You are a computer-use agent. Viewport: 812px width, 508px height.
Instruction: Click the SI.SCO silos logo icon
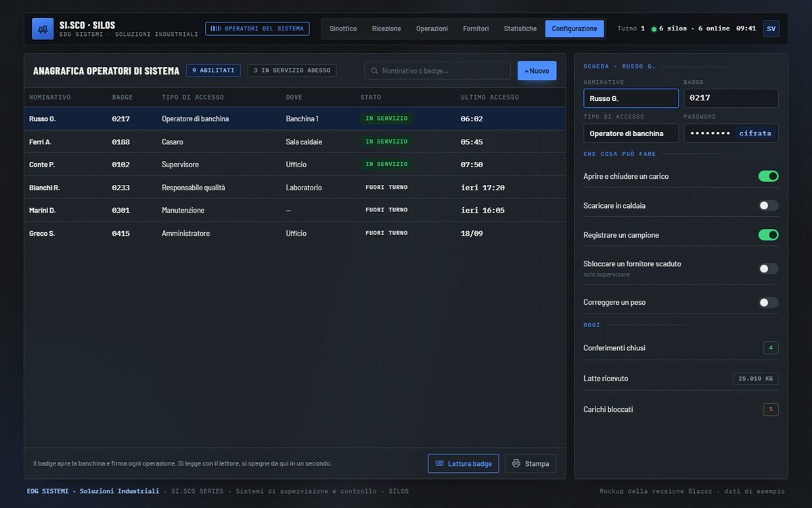coord(43,29)
